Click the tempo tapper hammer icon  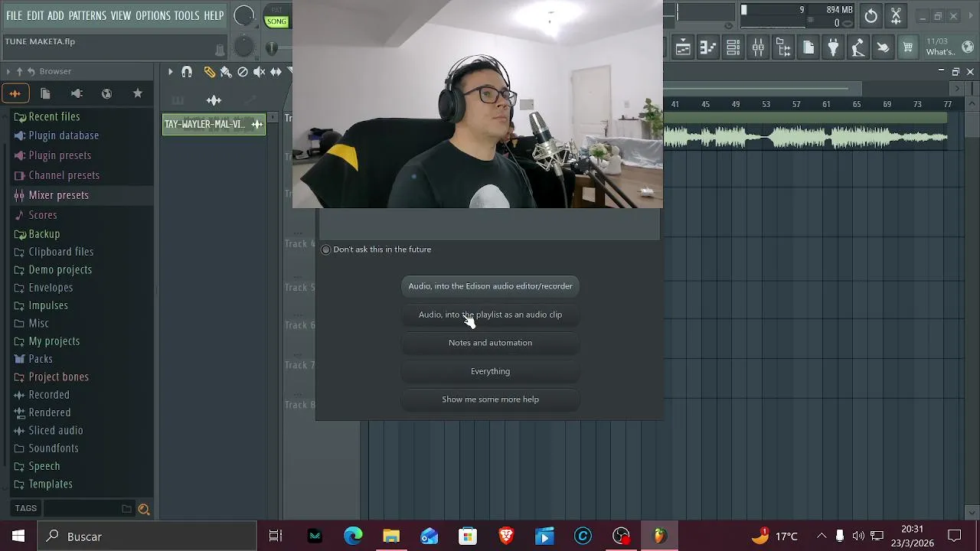click(858, 48)
